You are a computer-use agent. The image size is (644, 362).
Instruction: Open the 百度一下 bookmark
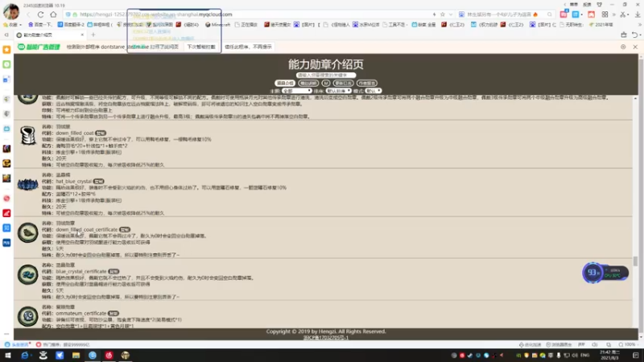point(40,25)
